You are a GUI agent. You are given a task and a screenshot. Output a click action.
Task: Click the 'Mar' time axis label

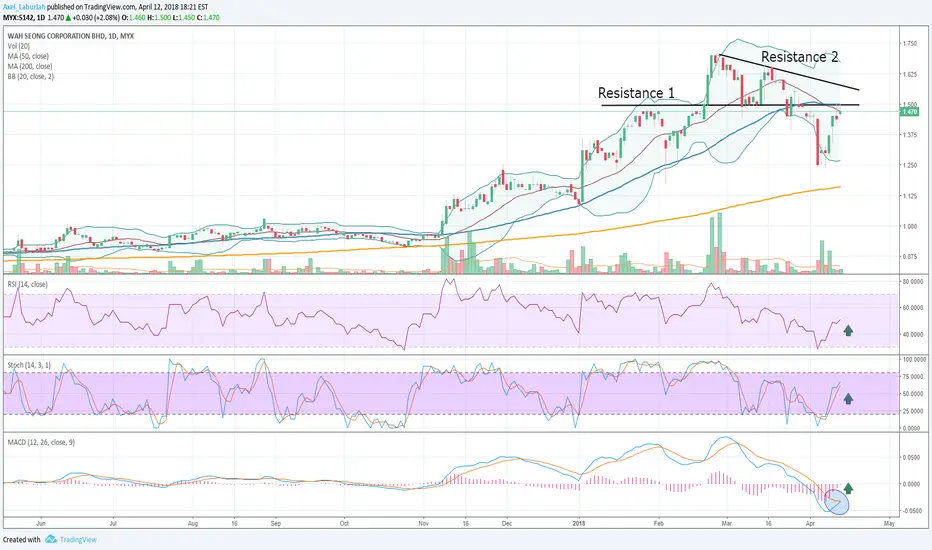pos(726,524)
